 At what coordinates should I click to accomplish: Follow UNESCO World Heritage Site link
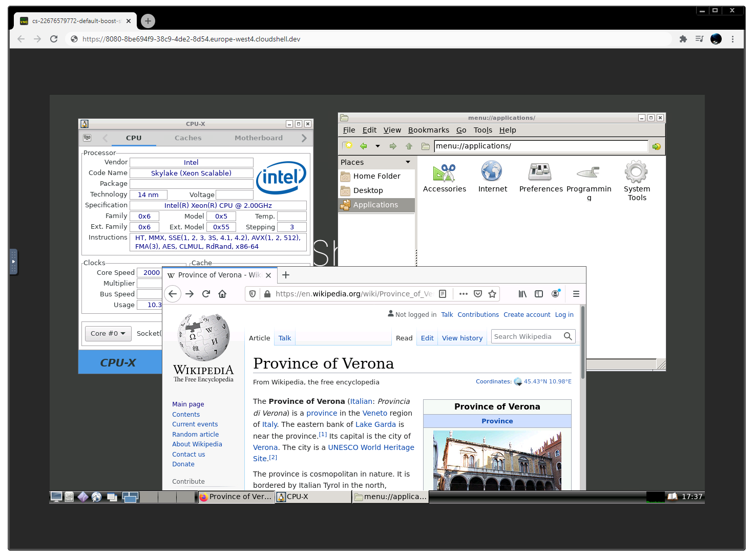pyautogui.click(x=333, y=453)
